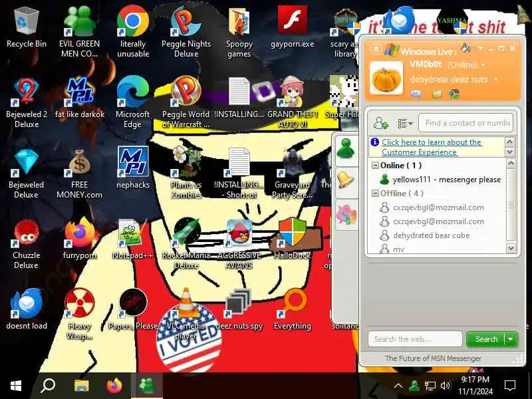
Task: Open the Graveyard Party screensaver shortcut
Action: (x=293, y=173)
